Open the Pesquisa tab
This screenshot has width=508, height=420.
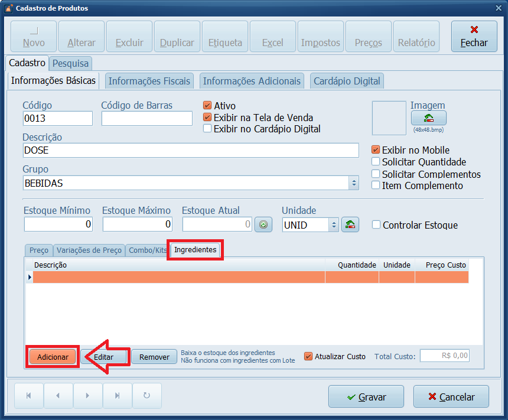coord(70,63)
